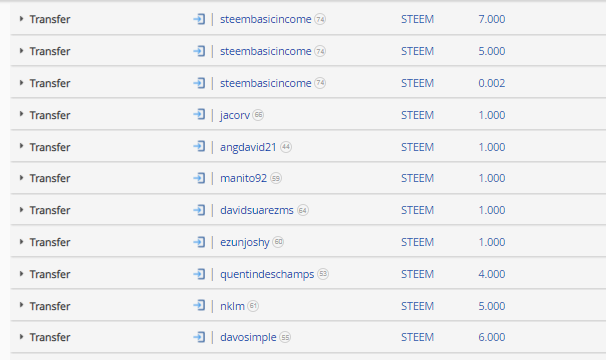Open steembasicincome link in 5.000 row
Viewport: 606px width, 360px height.
point(266,51)
